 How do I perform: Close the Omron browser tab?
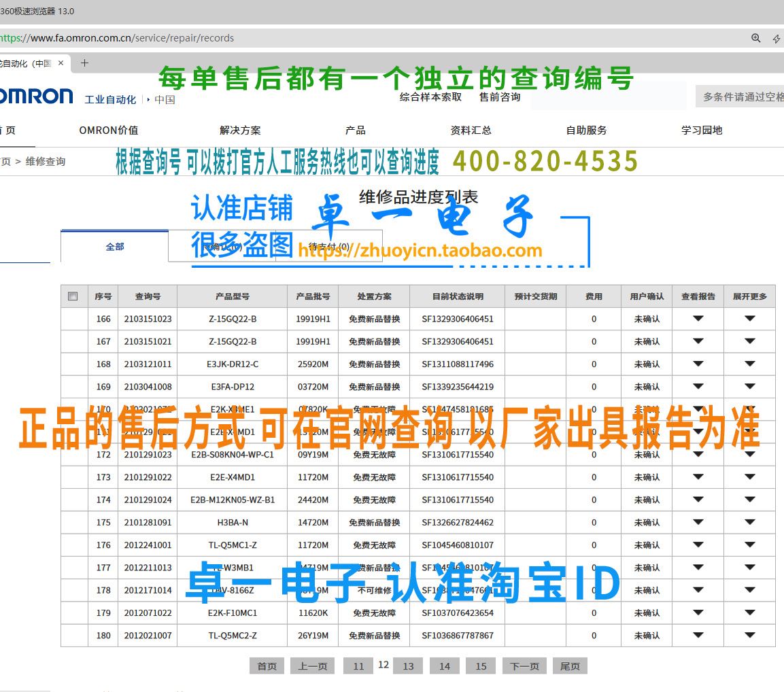tap(61, 63)
